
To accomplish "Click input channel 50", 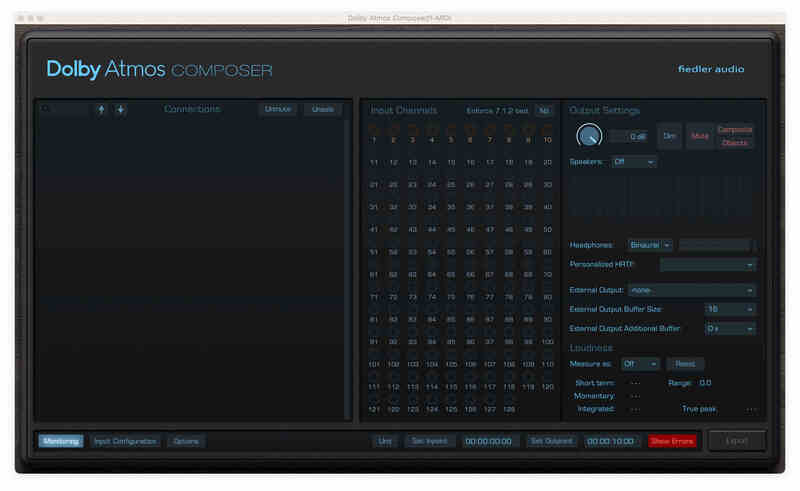I will pos(547,229).
